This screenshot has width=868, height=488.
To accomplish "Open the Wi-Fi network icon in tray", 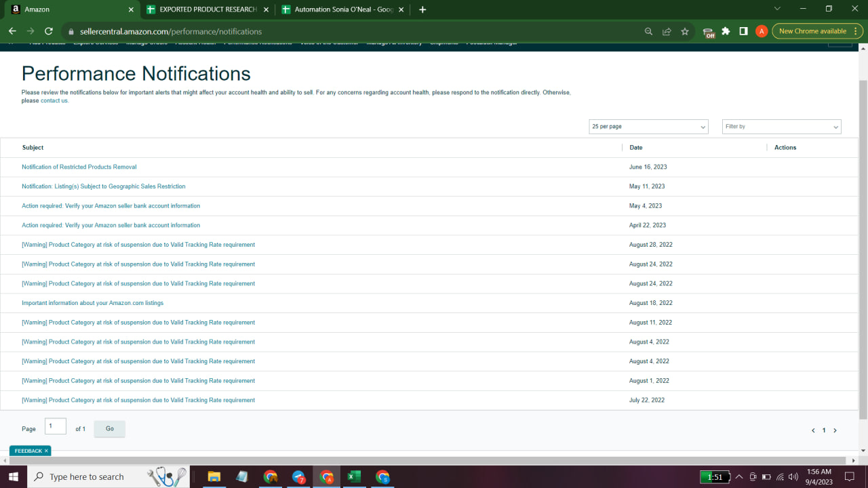I will pyautogui.click(x=780, y=476).
